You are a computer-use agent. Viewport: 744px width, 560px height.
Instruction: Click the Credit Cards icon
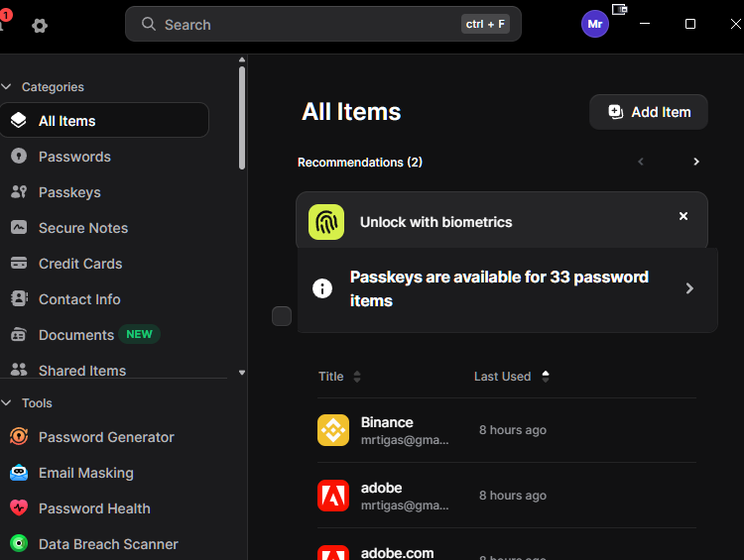point(19,263)
